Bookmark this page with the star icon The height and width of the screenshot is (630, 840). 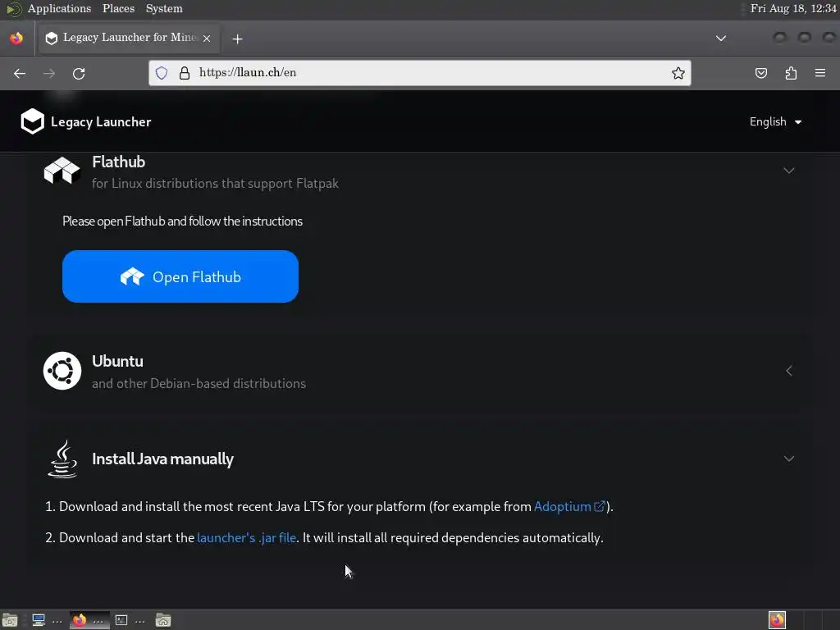(x=678, y=73)
